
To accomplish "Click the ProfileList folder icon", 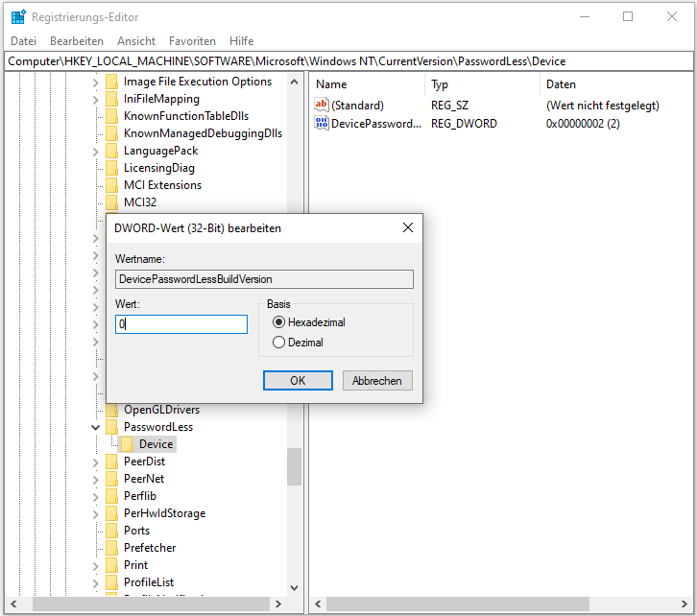I will point(111,582).
